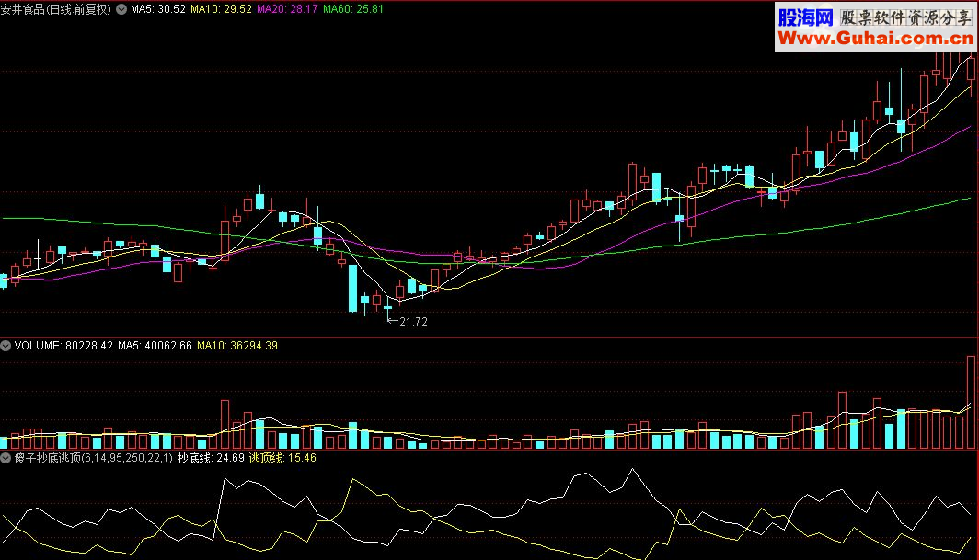Click the volume MA5: 40062.66 label
979x560 pixels.
pyautogui.click(x=155, y=345)
